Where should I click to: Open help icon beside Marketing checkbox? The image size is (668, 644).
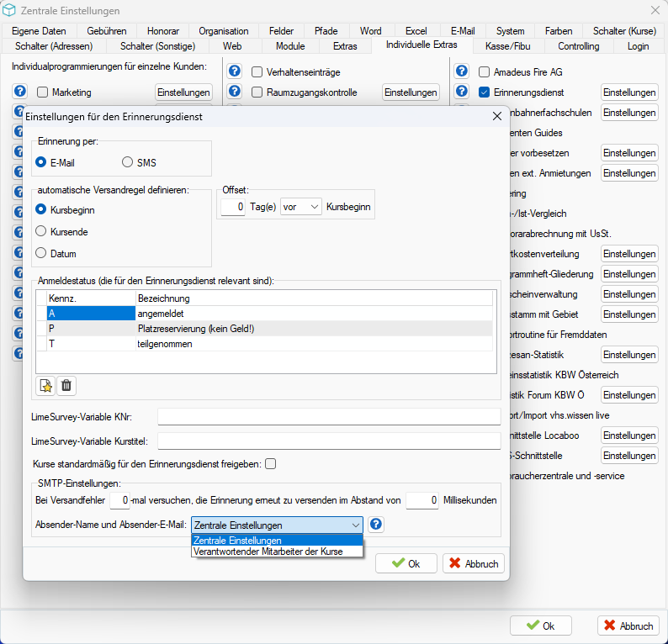click(x=19, y=91)
